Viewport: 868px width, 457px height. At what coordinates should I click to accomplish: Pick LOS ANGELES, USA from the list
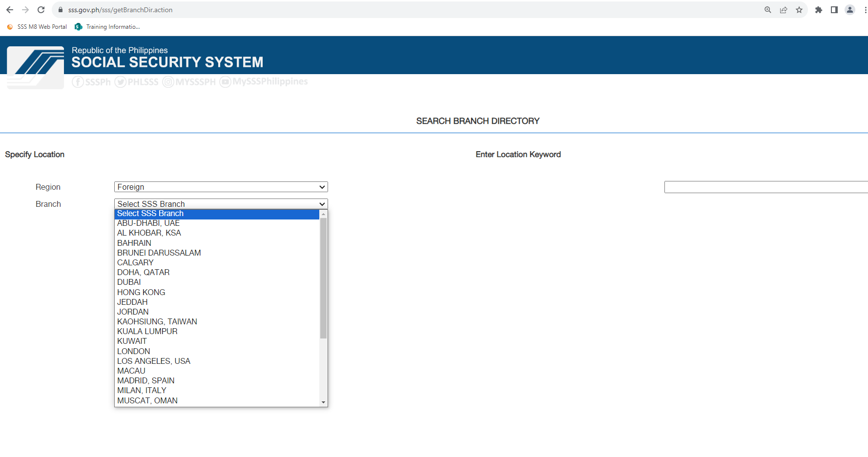[x=154, y=361]
